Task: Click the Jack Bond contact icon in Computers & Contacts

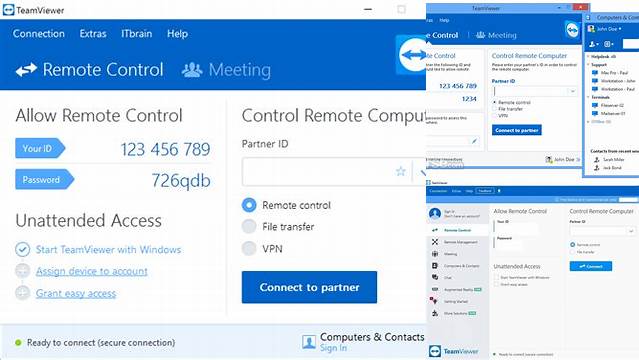Action: 597,168
